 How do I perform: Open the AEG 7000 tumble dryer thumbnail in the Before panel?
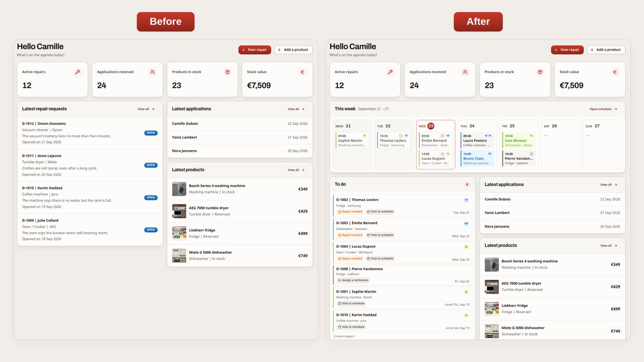tap(179, 211)
